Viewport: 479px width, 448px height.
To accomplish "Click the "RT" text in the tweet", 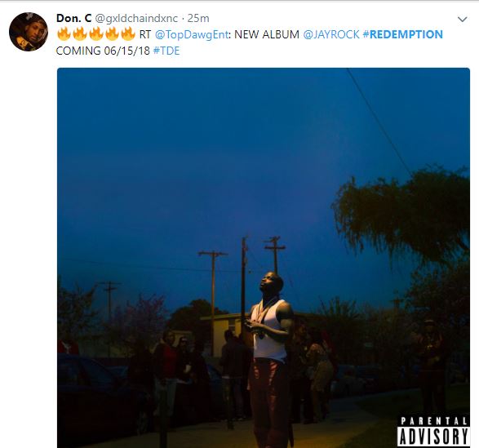I will (x=145, y=34).
